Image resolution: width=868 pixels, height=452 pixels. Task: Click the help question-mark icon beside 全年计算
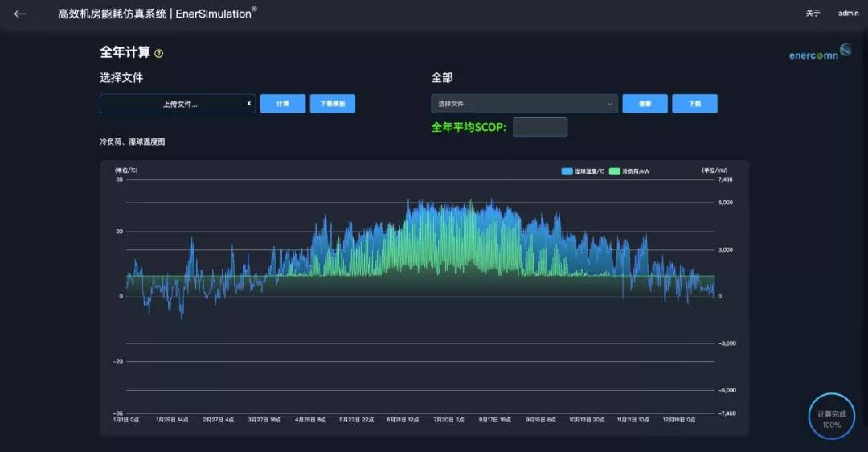pyautogui.click(x=159, y=54)
